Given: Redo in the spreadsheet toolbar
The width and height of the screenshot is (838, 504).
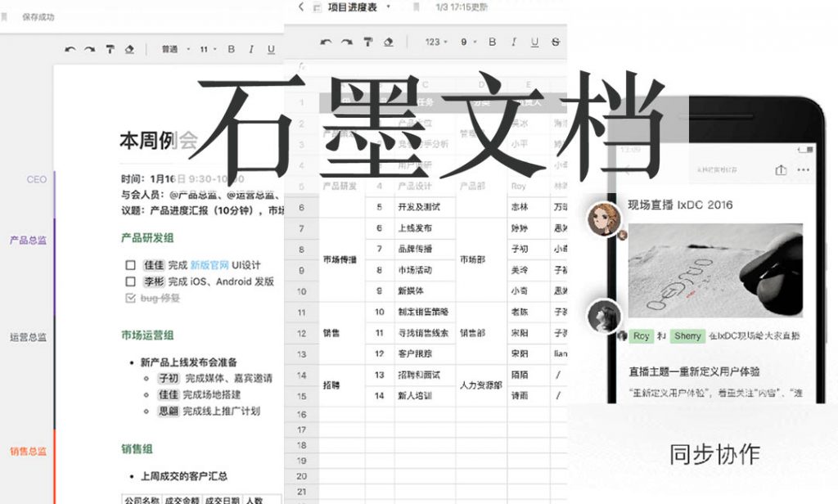Looking at the screenshot, I should pos(347,42).
